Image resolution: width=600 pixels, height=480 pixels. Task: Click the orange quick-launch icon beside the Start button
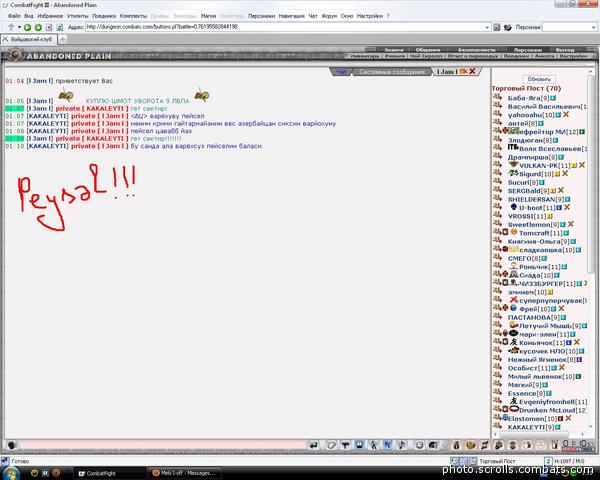(56, 473)
